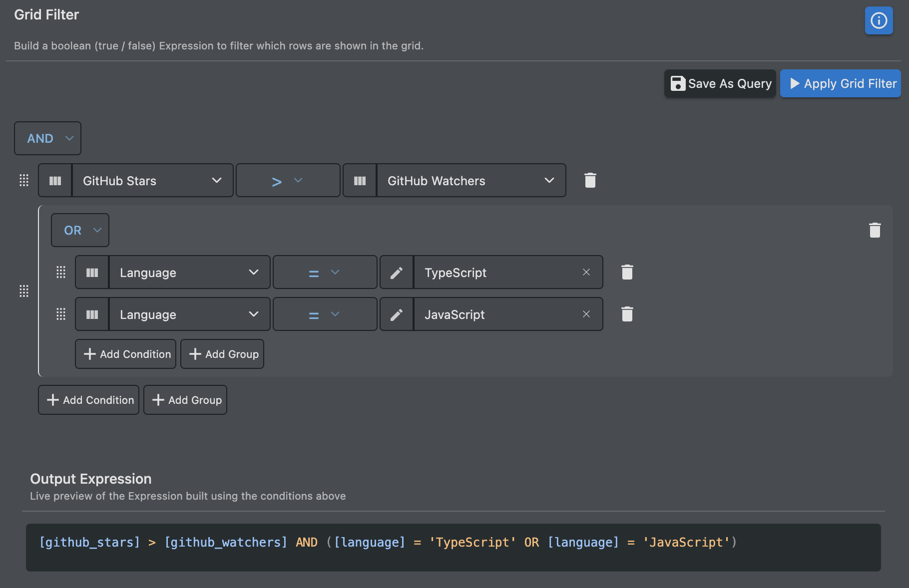Change equals operator on JavaScript row
This screenshot has height=588, width=909.
click(325, 314)
